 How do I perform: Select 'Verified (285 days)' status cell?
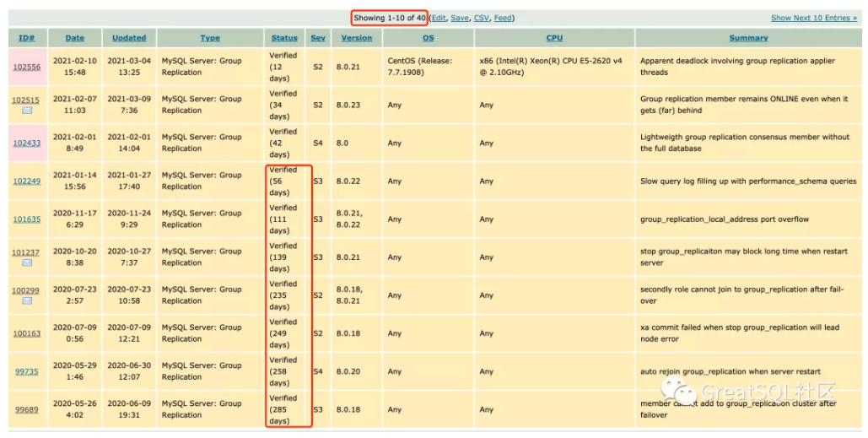point(283,409)
